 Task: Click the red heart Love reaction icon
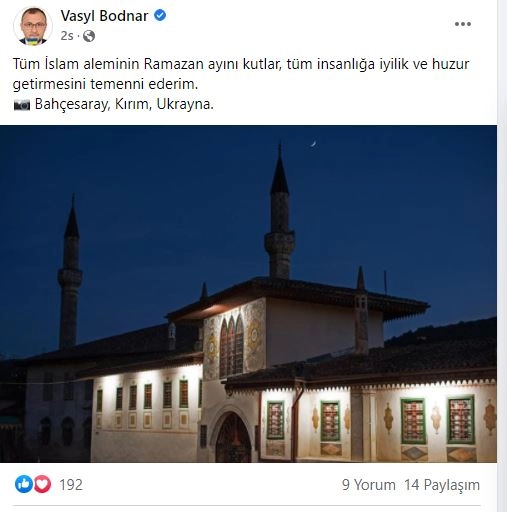(x=42, y=484)
